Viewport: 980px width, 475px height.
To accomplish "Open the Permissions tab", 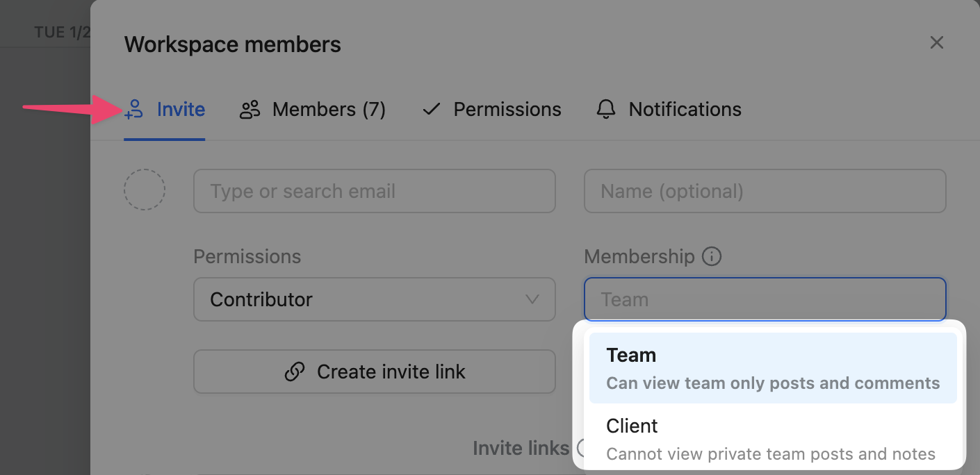I will click(507, 110).
